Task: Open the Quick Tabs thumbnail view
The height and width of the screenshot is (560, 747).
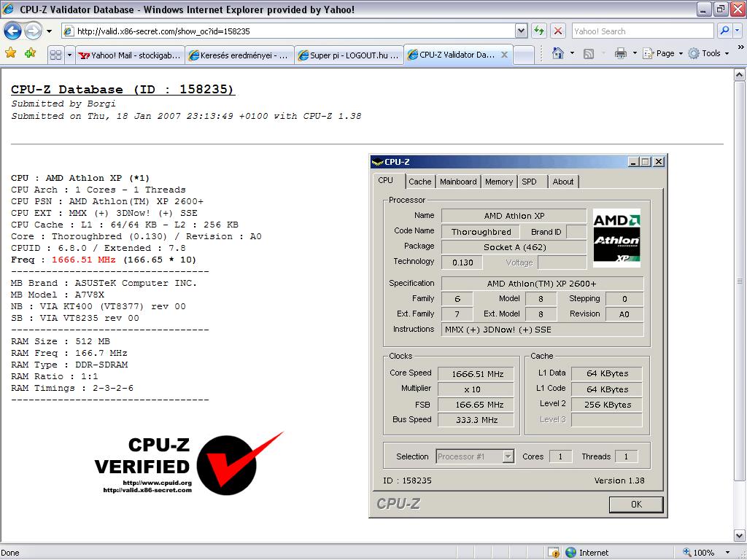Action: pyautogui.click(x=55, y=55)
